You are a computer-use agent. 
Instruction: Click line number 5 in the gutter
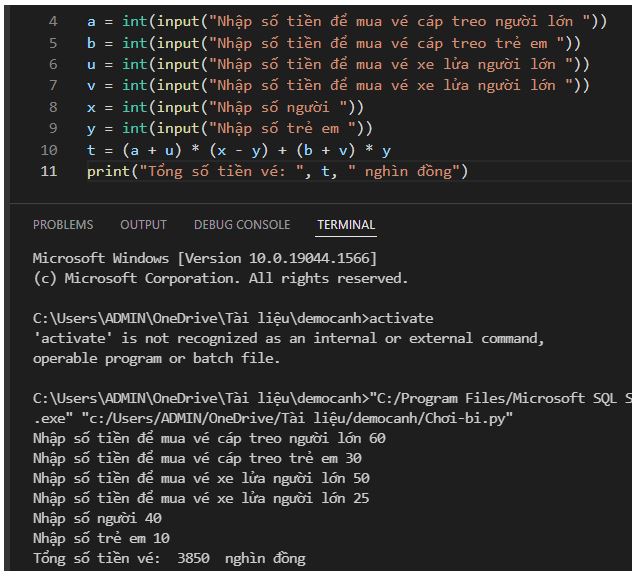[x=52, y=43]
